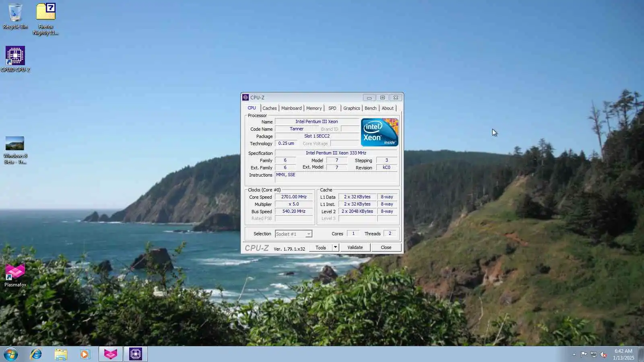Click the muted volume tray icon
Image resolution: width=644 pixels, height=362 pixels.
click(603, 354)
